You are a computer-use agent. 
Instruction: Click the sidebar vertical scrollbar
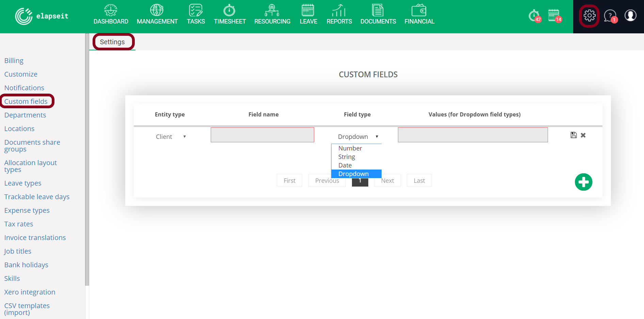coord(87,159)
